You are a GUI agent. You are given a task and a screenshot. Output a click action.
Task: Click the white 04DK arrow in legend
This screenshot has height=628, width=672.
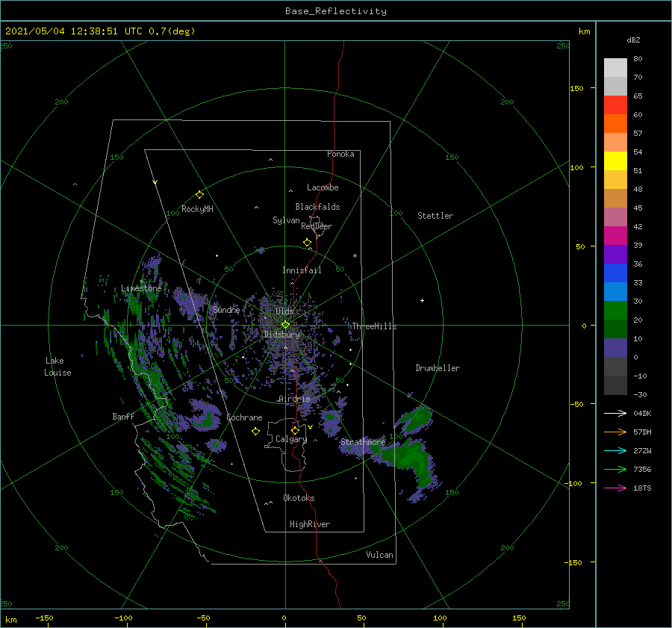(x=615, y=413)
